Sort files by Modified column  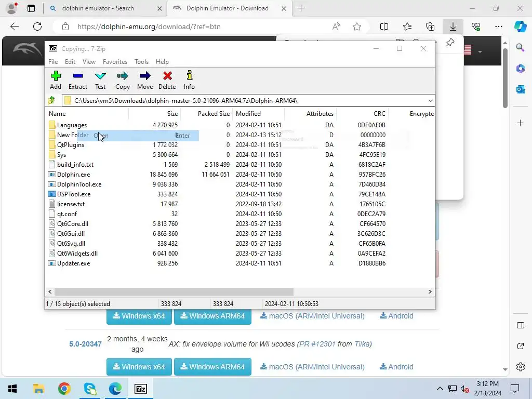[258, 114]
